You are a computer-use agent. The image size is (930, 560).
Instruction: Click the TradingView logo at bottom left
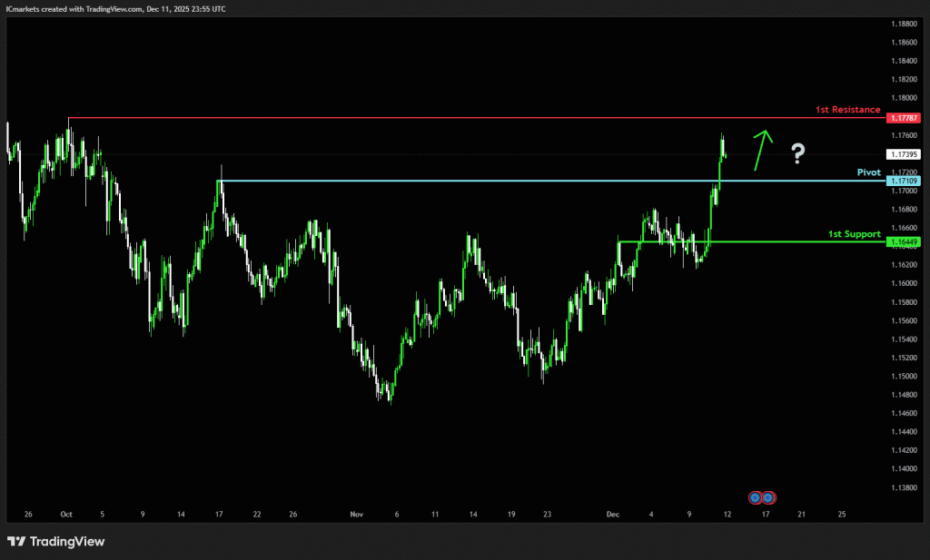[x=56, y=542]
